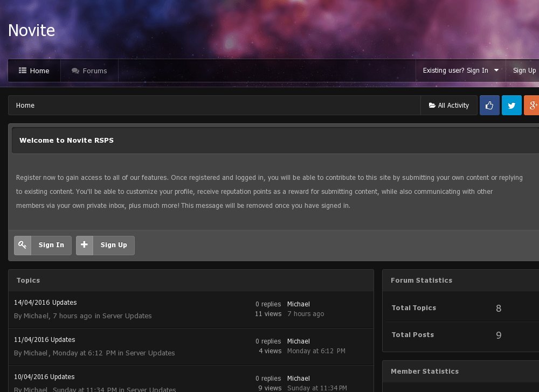Screen dimensions: 539x392
Task: Click the key icon beside Sign In
Action: (x=23, y=245)
